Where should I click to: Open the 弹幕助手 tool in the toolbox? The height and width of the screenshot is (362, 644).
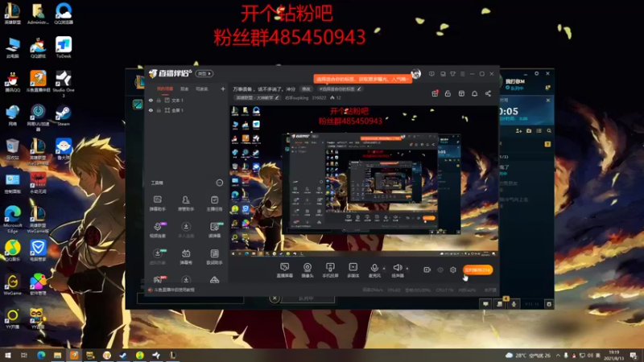tap(157, 204)
